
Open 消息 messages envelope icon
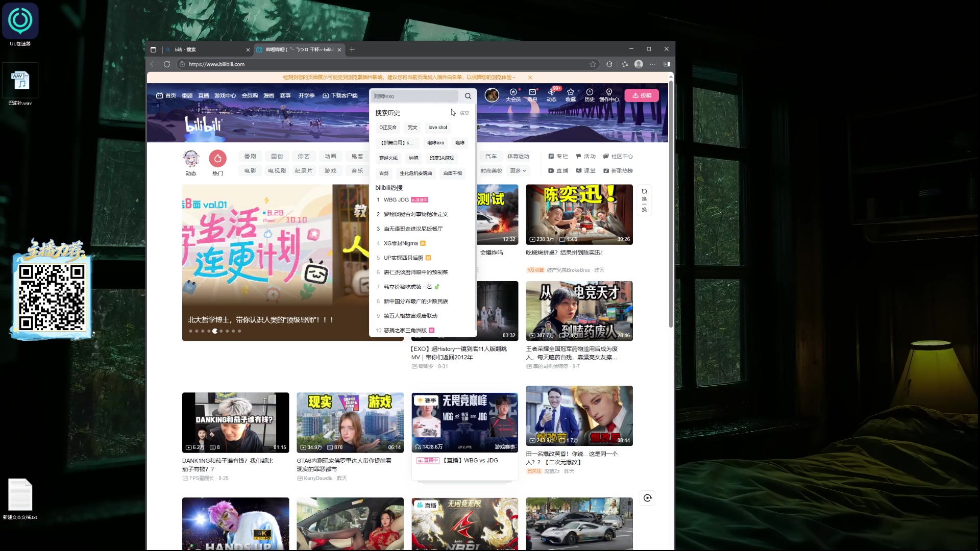[532, 95]
